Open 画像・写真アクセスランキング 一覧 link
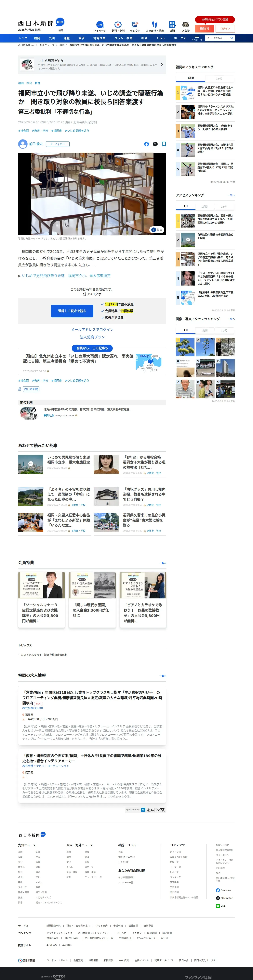This screenshot has width=253, height=980. click(x=231, y=319)
